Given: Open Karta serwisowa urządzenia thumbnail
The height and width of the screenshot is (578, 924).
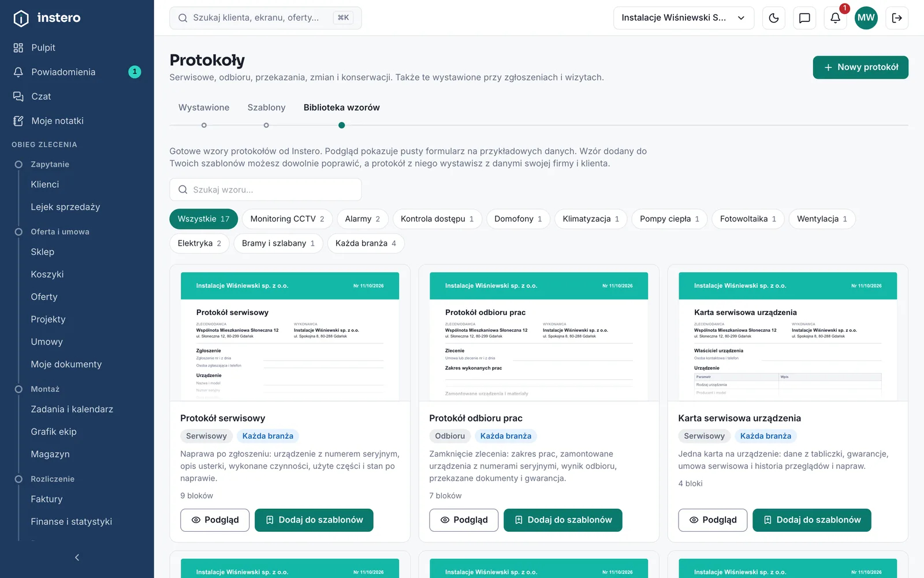Looking at the screenshot, I should (788, 336).
